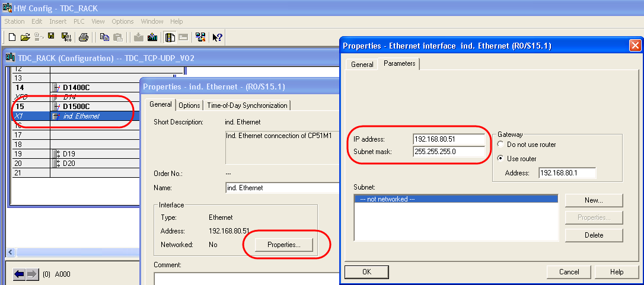
Task: Select General tab in ind. Ethernet properties
Action: pyautogui.click(x=161, y=104)
